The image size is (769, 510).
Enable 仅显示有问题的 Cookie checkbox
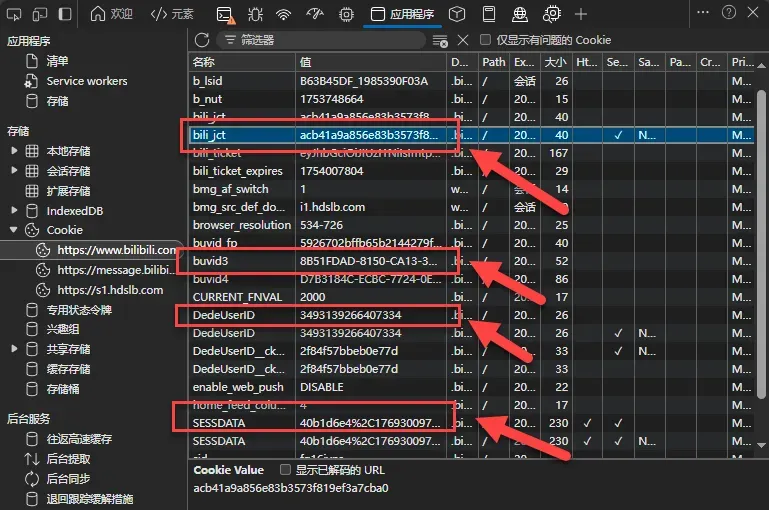coord(485,40)
